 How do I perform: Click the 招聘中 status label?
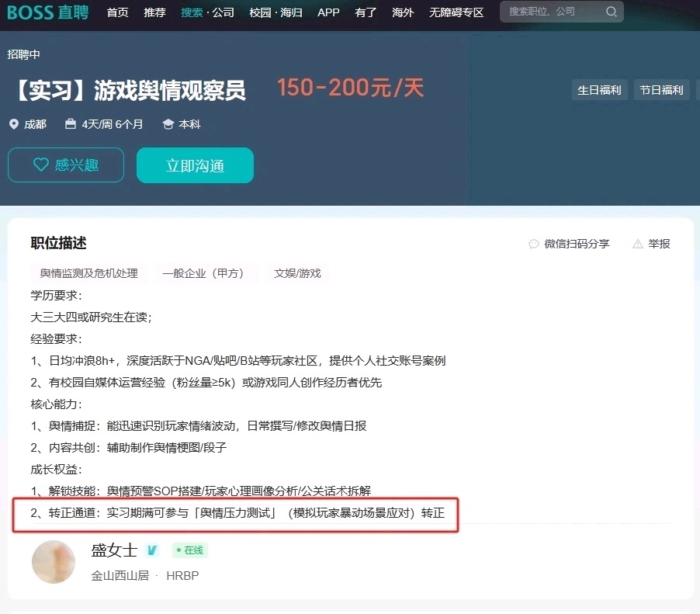tap(23, 54)
